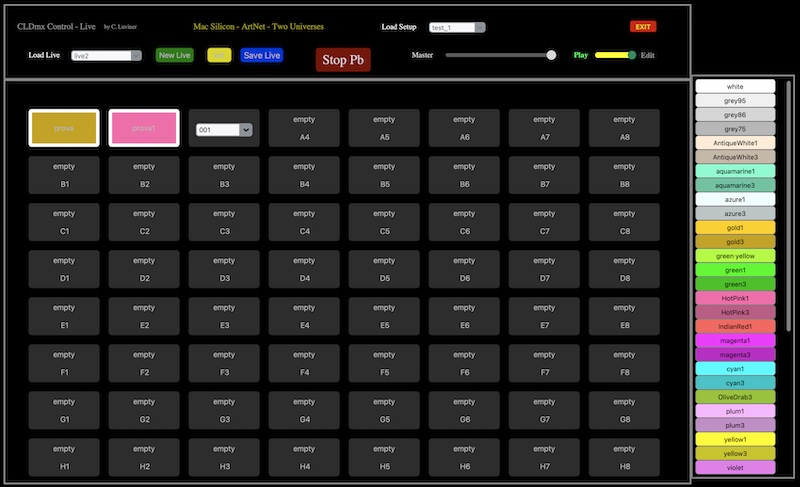Select empty cue pad E4
Viewport: 800px width, 487px height.
(x=304, y=316)
